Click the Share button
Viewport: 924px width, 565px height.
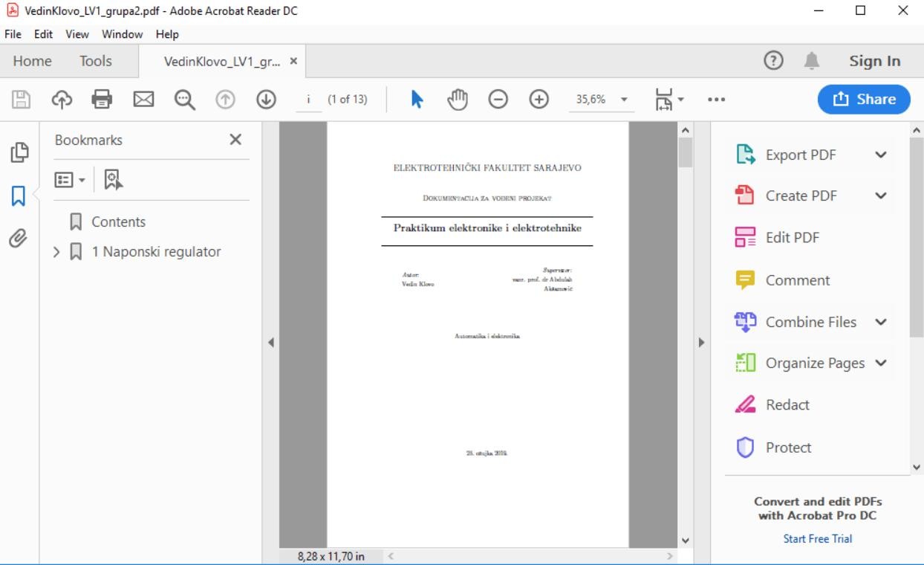click(864, 100)
